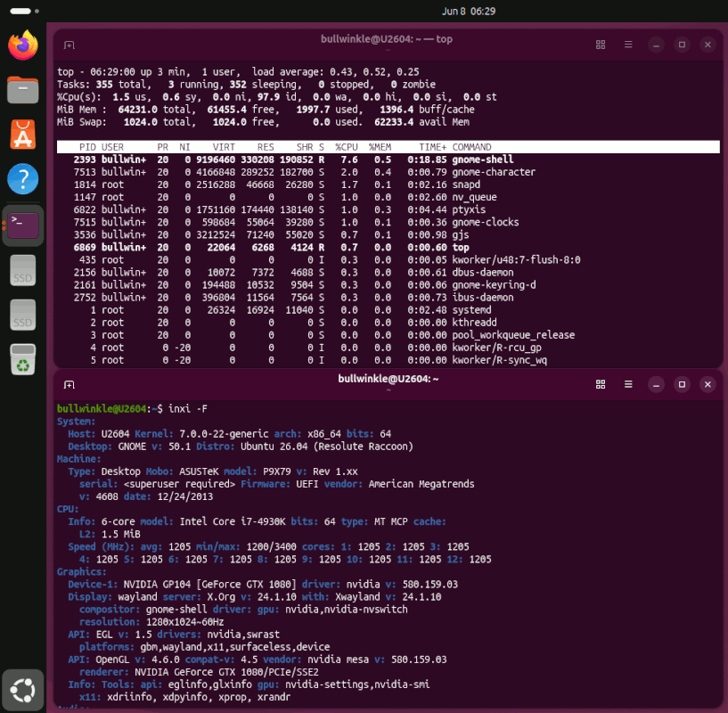Open the second SSD drive icon
728x713 pixels.
pyautogui.click(x=23, y=315)
